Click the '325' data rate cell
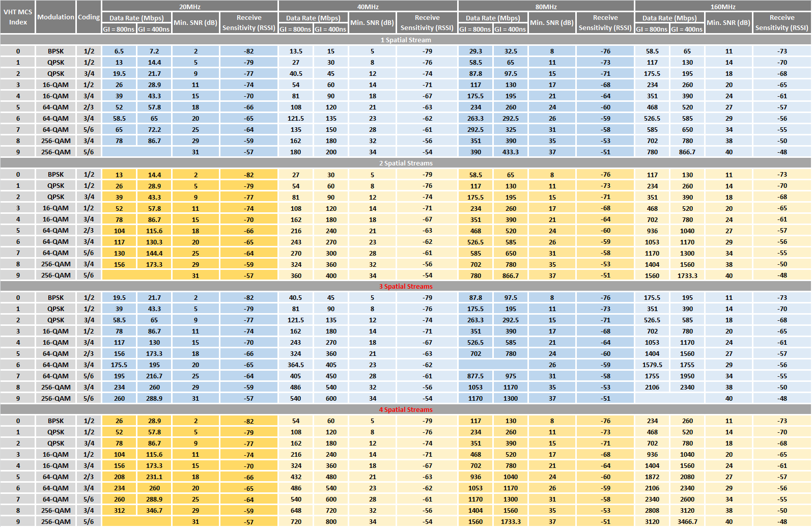The width and height of the screenshot is (812, 527). (511, 130)
